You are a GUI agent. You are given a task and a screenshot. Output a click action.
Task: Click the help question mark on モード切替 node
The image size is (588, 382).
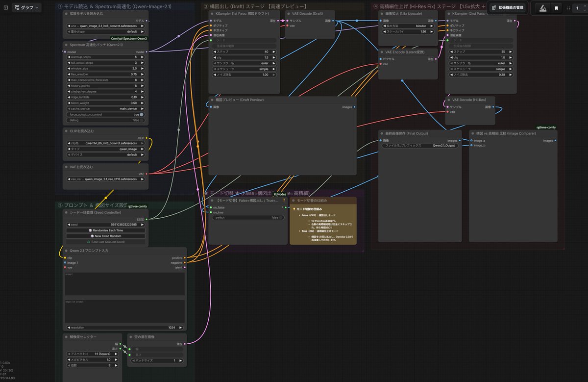click(x=284, y=200)
